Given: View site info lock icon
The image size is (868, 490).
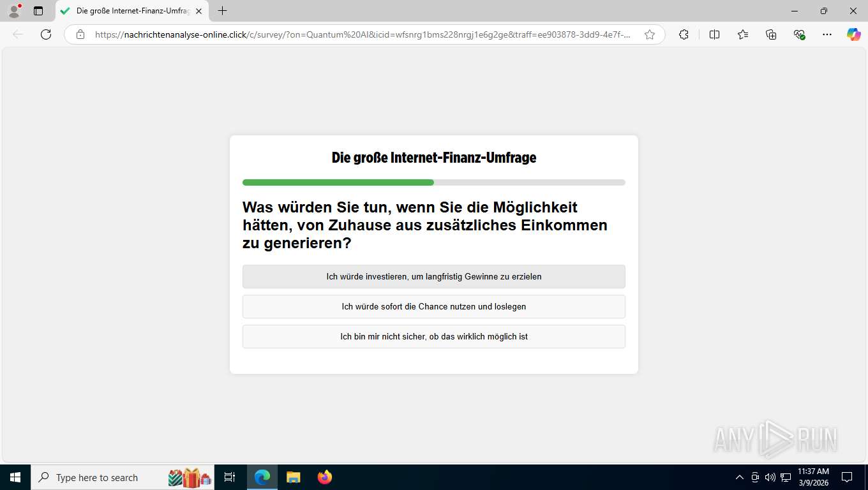Looking at the screenshot, I should [x=80, y=34].
